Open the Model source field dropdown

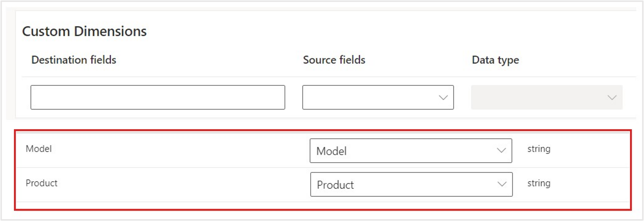[x=411, y=151]
